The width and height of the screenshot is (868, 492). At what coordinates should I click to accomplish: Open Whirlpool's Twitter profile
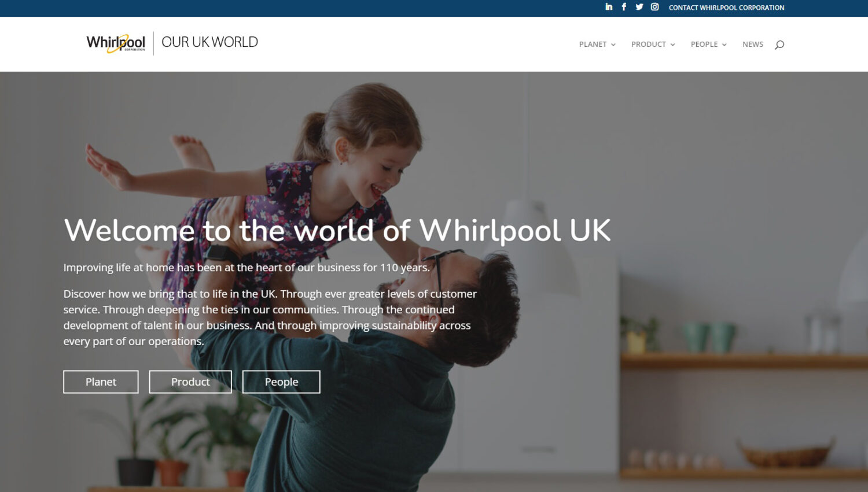(639, 7)
